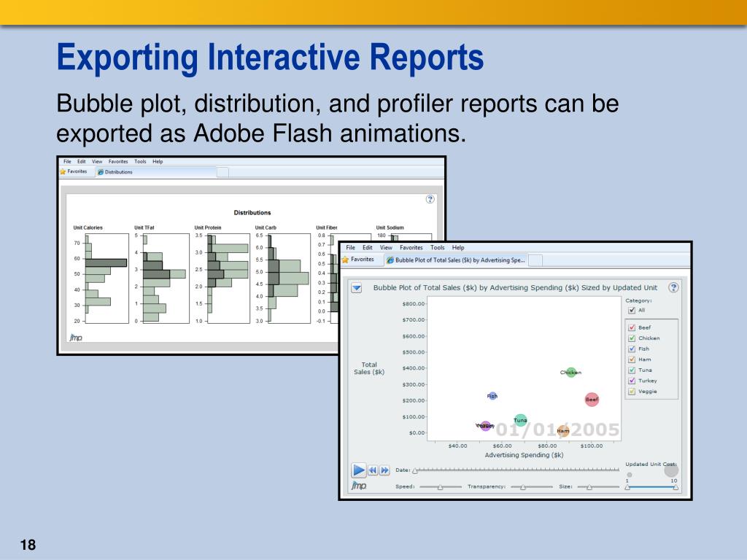Open Help menu in Distributions window

158,161
